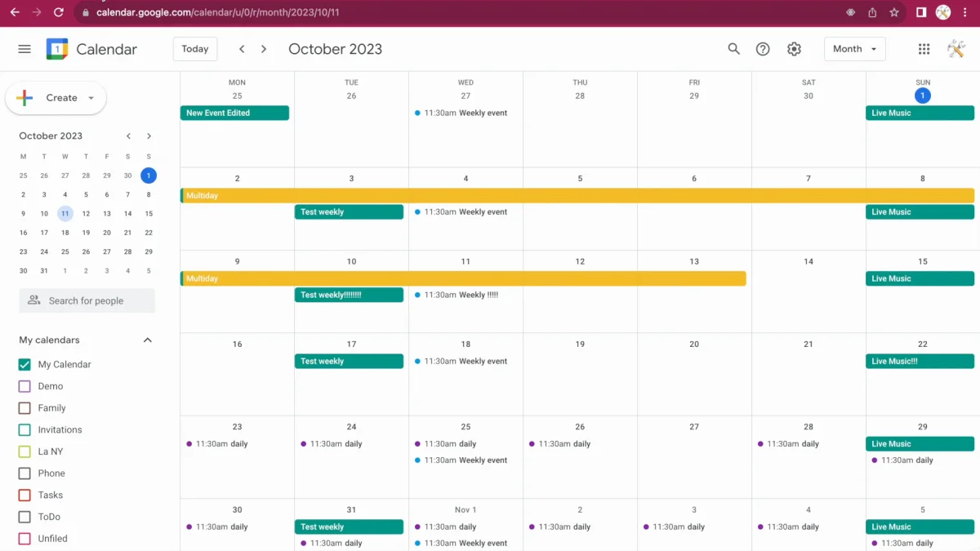Collapse the My calendars section
This screenshot has height=551, width=980.
point(148,340)
